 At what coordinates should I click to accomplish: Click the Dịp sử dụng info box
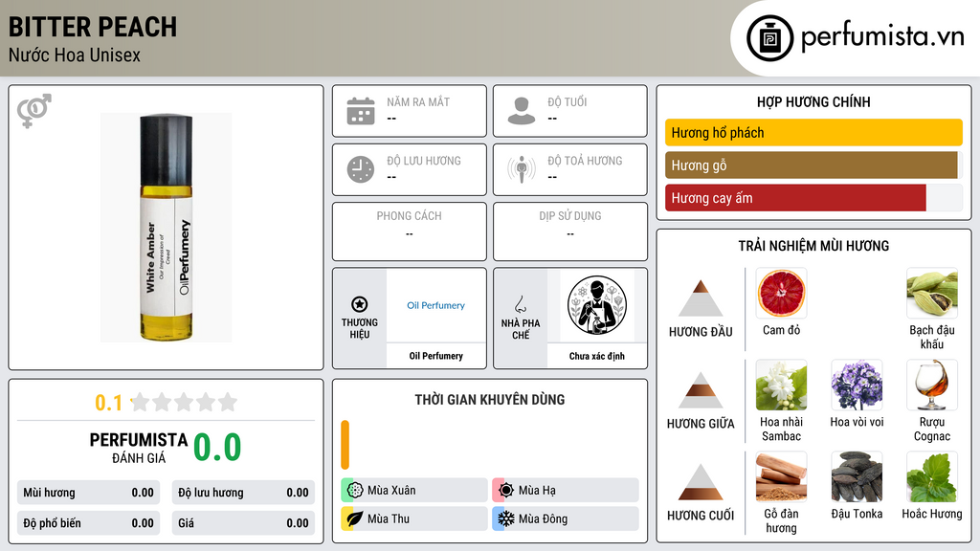(570, 231)
